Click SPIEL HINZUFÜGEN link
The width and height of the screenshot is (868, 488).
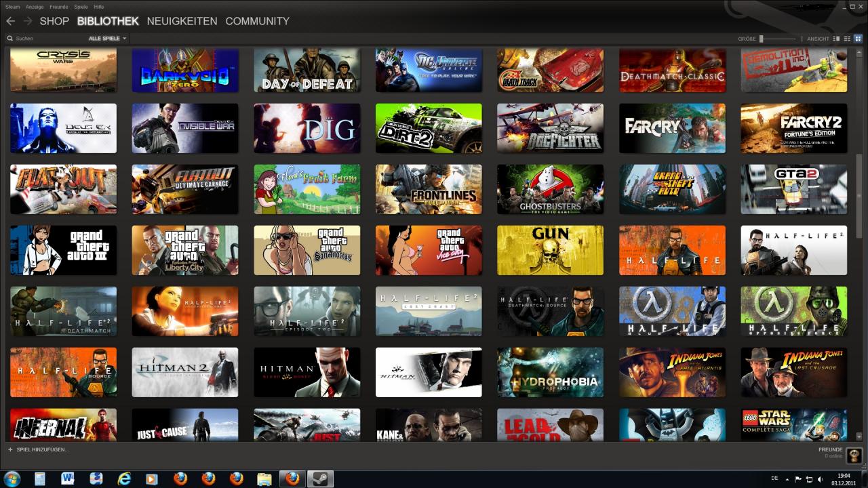[43, 449]
